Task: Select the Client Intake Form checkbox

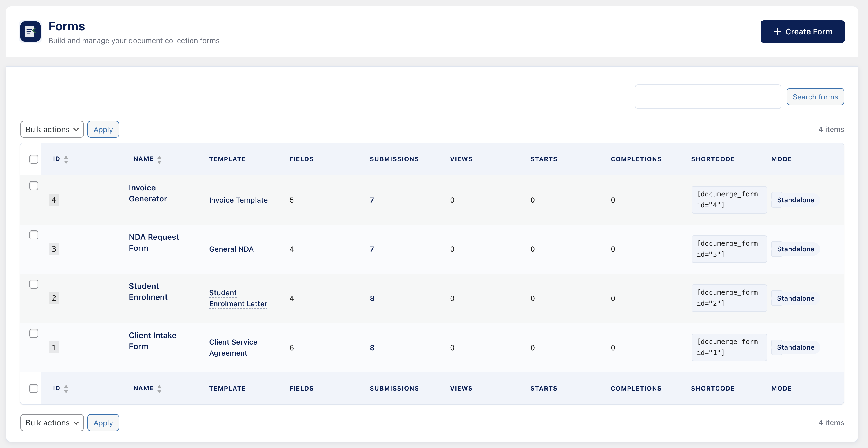Action: [34, 333]
